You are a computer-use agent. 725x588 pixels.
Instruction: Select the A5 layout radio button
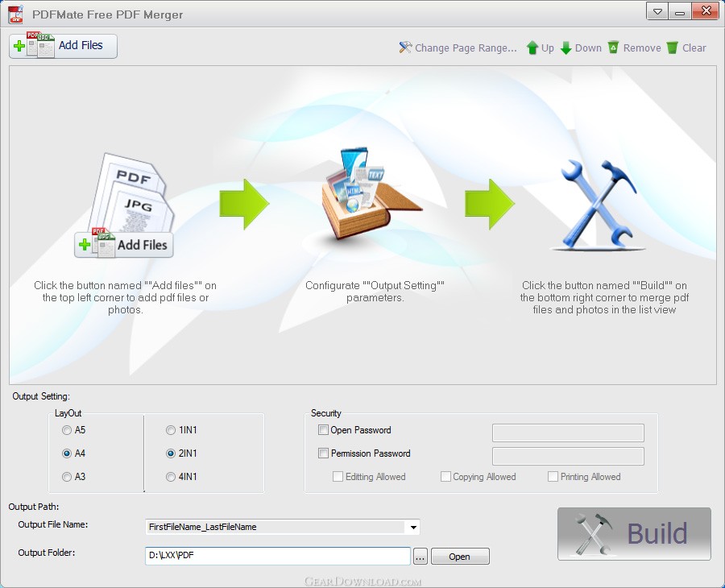click(67, 430)
